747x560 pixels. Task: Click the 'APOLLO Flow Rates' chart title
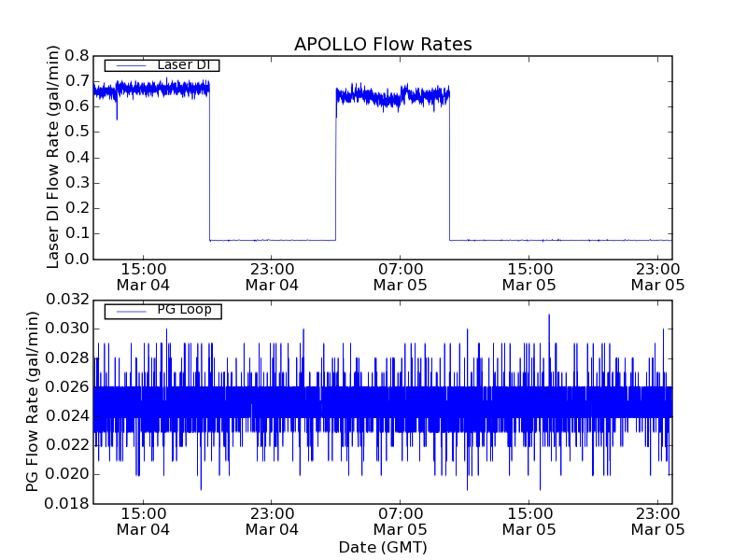383,44
